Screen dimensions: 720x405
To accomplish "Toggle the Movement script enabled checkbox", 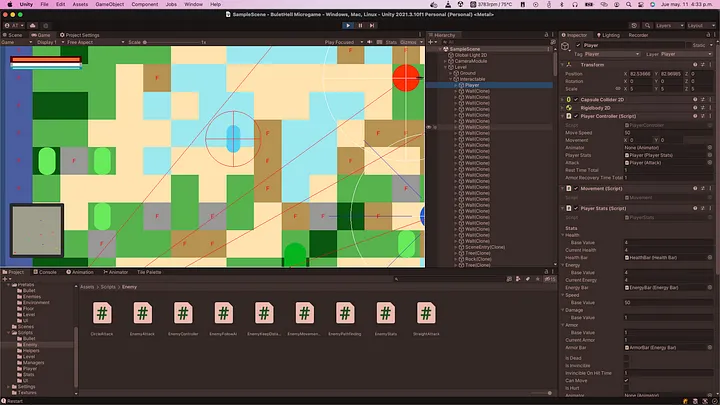I will [576, 188].
